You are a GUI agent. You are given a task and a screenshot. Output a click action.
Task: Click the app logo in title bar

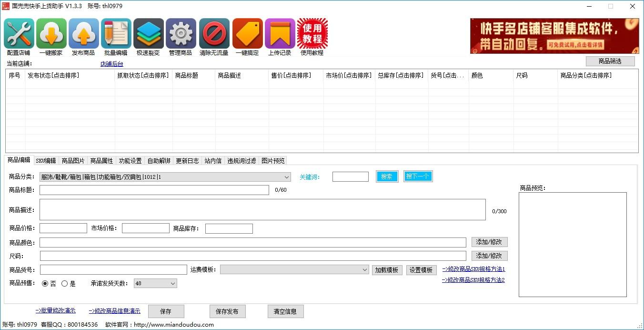(6, 6)
